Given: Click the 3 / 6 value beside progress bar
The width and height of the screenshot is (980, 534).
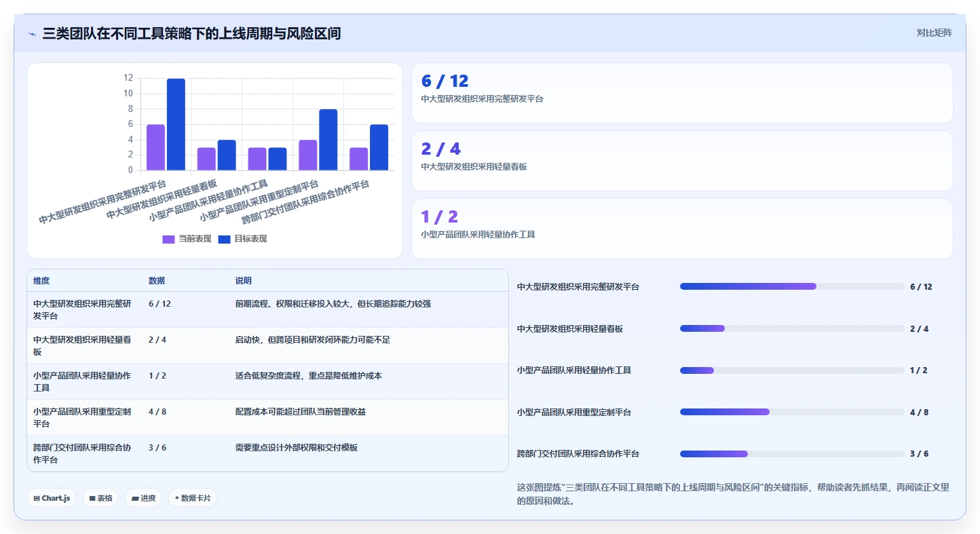Looking at the screenshot, I should (919, 454).
